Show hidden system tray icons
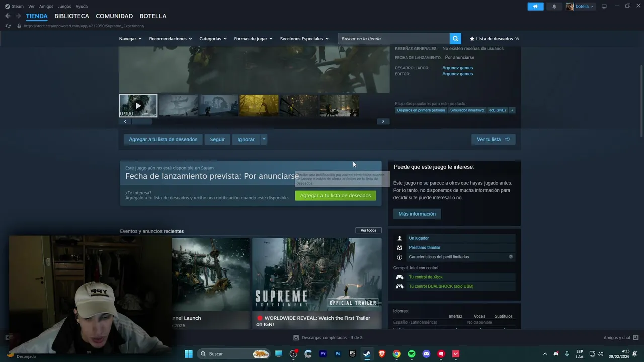The height and width of the screenshot is (362, 644). pyautogui.click(x=545, y=354)
